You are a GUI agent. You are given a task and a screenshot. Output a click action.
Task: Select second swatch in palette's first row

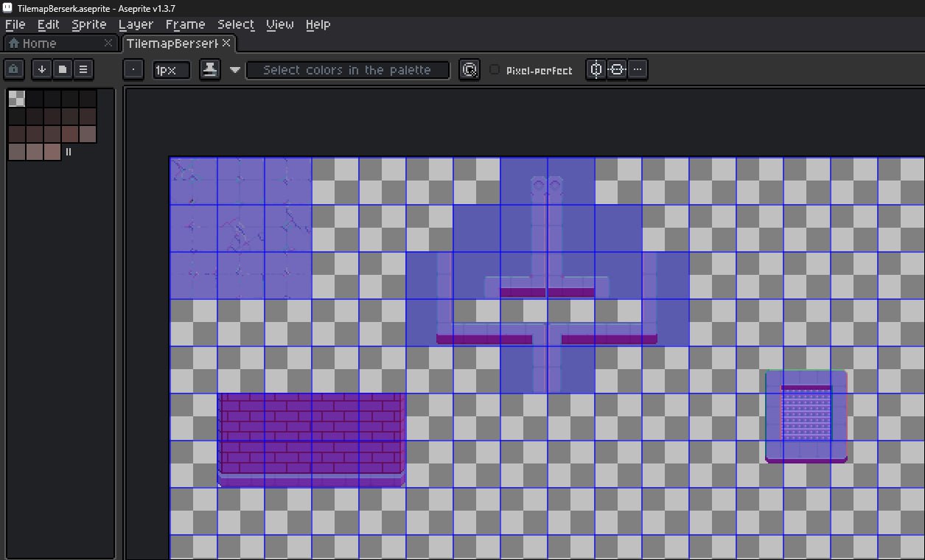tap(34, 99)
